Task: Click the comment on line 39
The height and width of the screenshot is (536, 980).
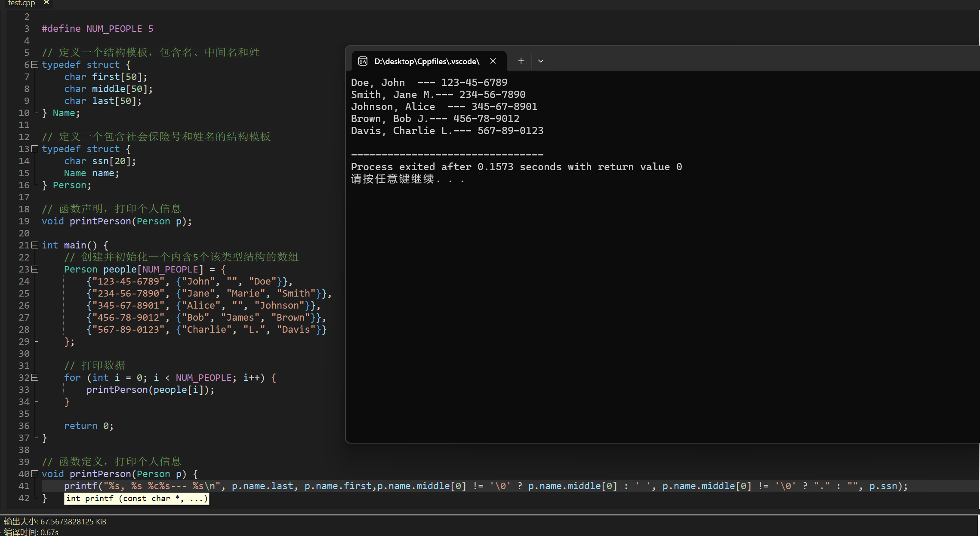Action: (x=111, y=462)
